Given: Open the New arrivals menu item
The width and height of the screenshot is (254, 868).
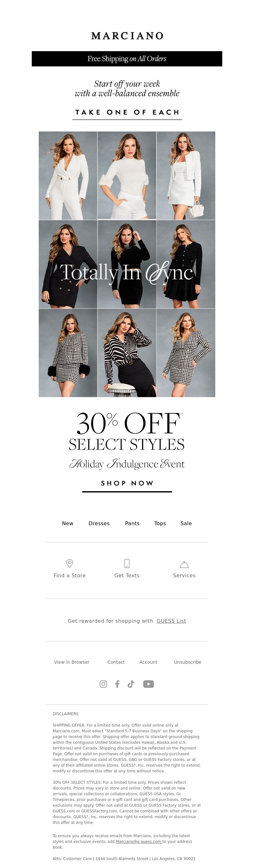Looking at the screenshot, I should point(68,523).
